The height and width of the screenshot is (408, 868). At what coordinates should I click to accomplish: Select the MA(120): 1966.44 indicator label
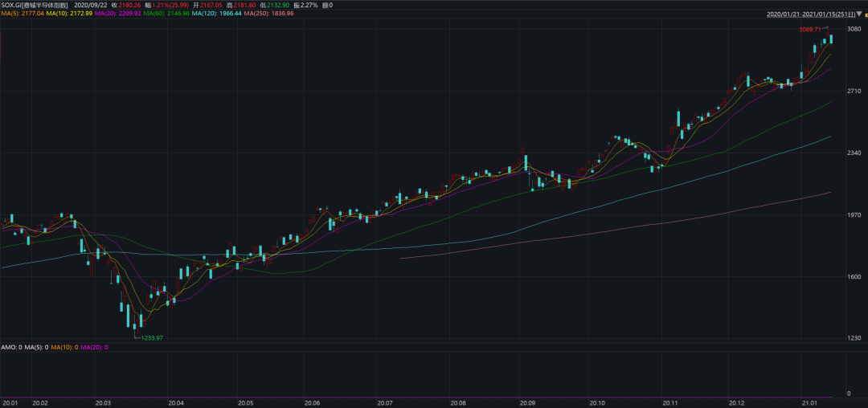click(217, 14)
